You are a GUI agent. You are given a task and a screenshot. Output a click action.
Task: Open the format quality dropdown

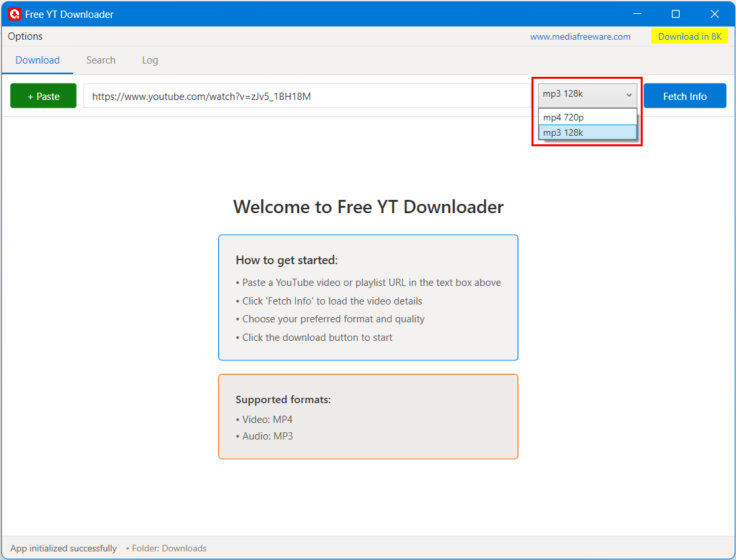586,95
